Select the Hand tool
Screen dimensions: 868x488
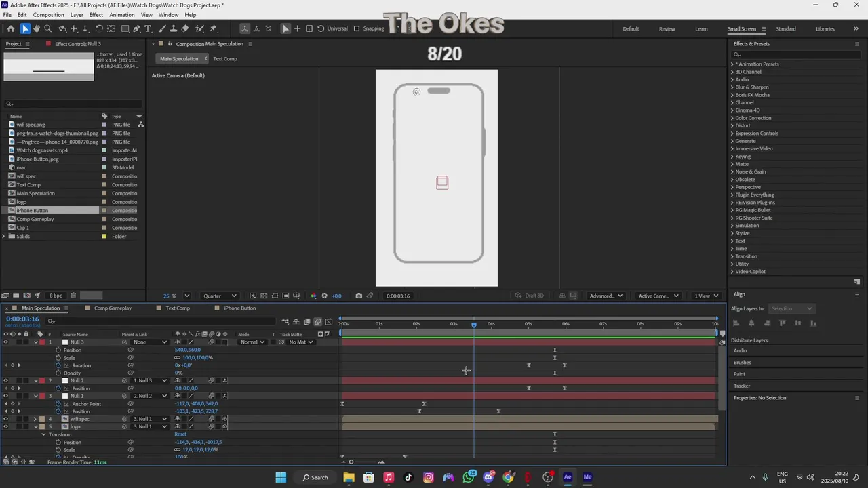point(37,28)
